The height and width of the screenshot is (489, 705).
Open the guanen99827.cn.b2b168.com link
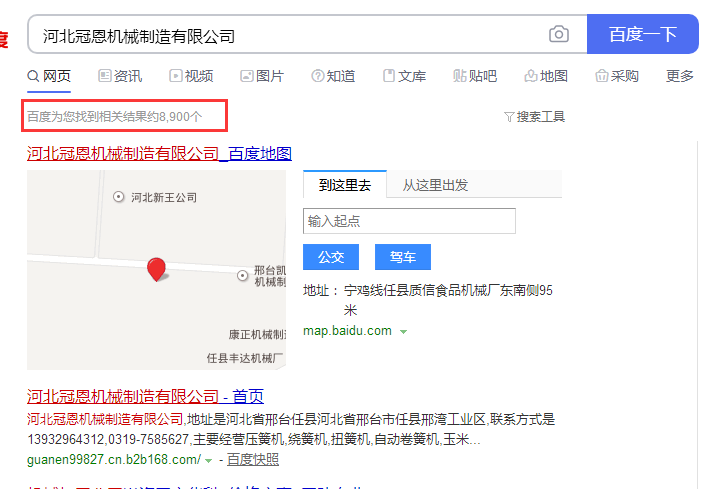(114, 459)
